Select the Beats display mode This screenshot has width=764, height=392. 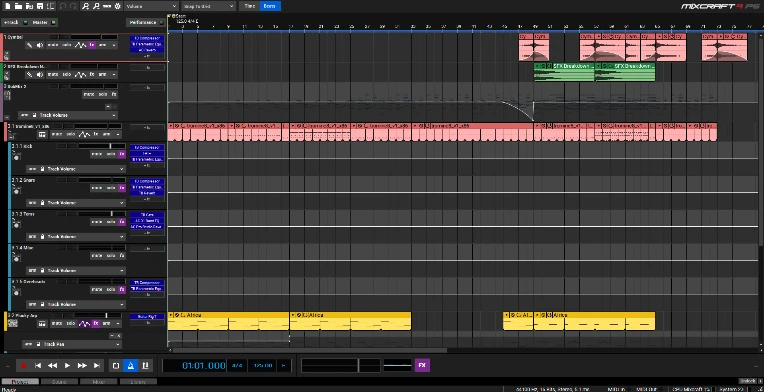(269, 6)
